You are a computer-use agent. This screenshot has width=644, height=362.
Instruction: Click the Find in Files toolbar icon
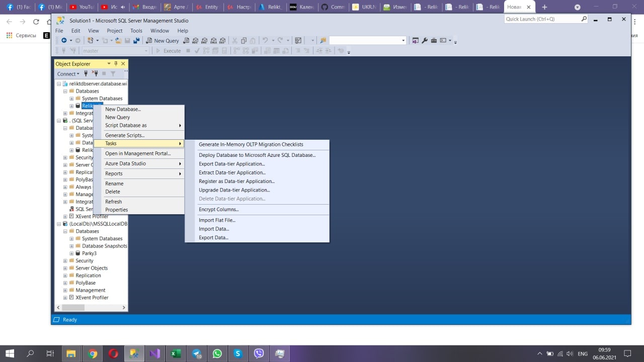pos(323,41)
